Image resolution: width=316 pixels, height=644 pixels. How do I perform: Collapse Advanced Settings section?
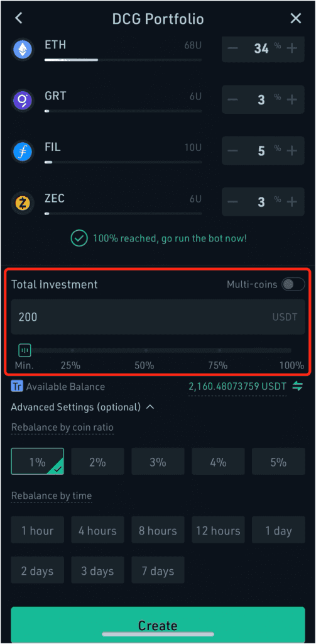pos(150,407)
